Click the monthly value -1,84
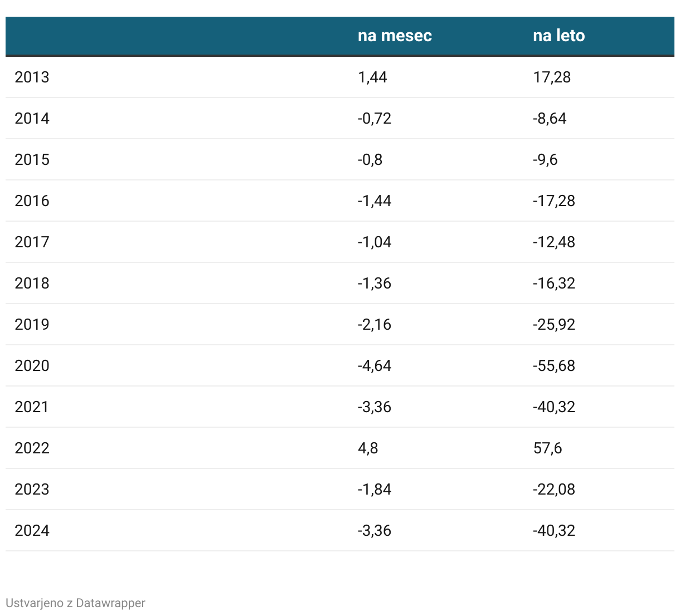The width and height of the screenshot is (680, 616). (375, 490)
